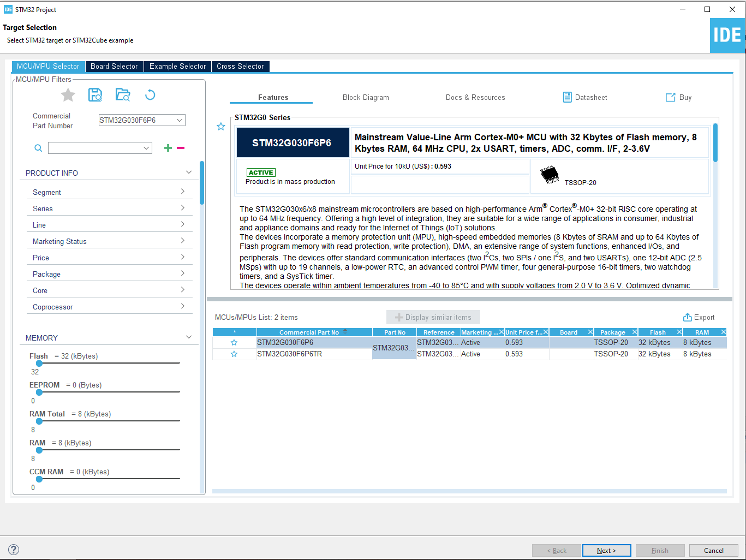Click the Reference column header
The width and height of the screenshot is (746, 560).
click(439, 332)
